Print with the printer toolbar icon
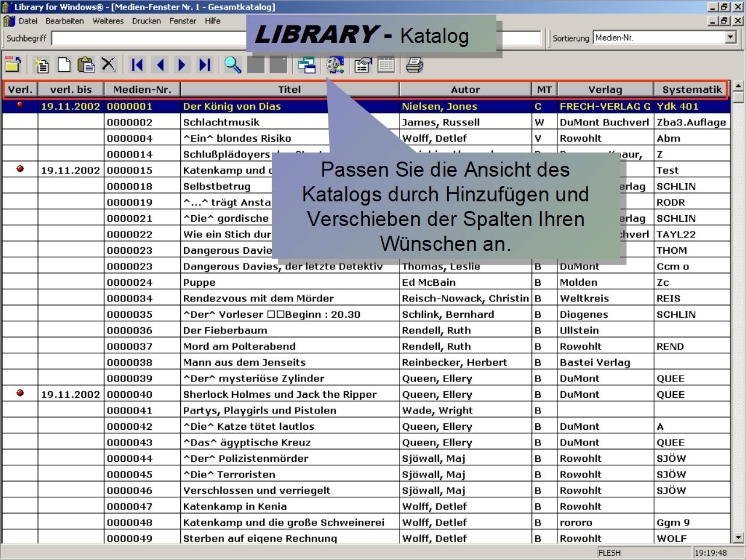Screen dimensions: 746x560 pyautogui.click(x=414, y=64)
